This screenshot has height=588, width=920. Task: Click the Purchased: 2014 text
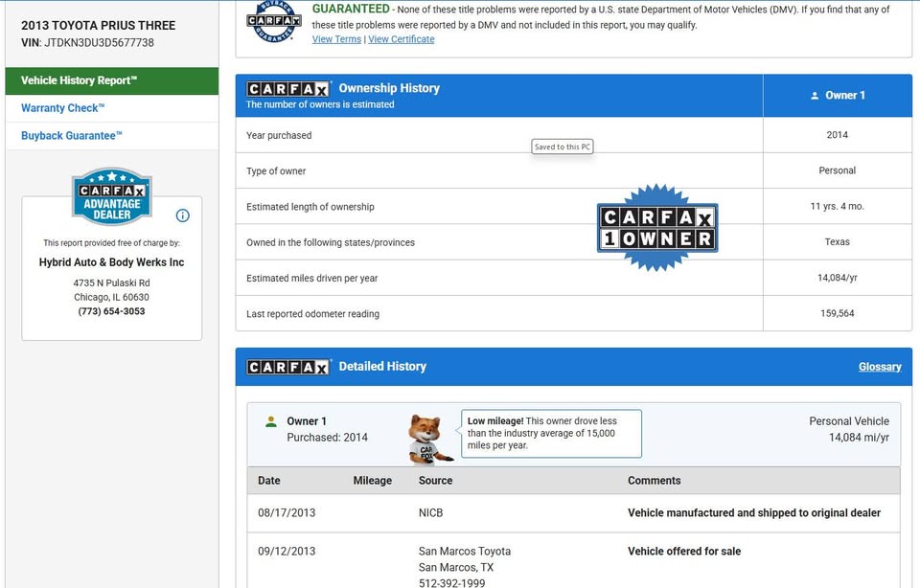pyautogui.click(x=327, y=438)
